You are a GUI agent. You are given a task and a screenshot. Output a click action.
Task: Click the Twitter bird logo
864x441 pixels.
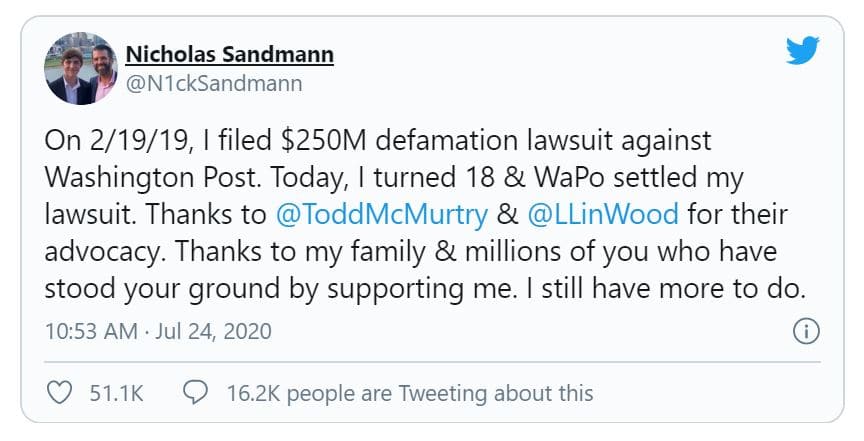pyautogui.click(x=802, y=50)
